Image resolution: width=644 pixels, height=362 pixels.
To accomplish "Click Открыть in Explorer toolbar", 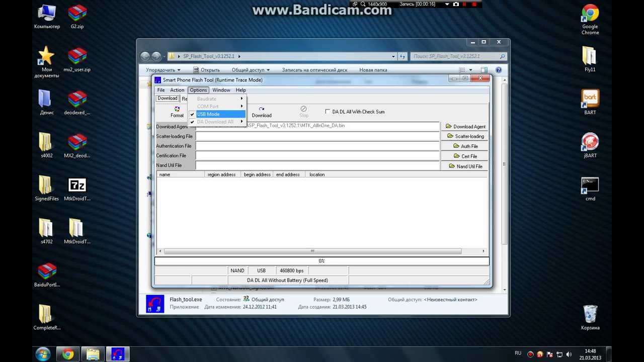I will [206, 70].
